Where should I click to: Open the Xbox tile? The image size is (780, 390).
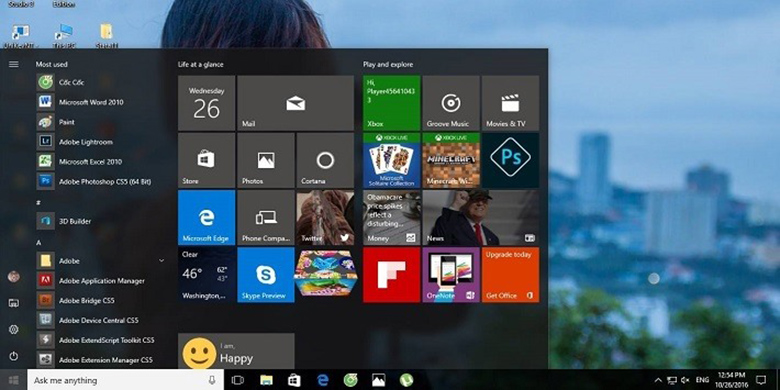point(391,103)
